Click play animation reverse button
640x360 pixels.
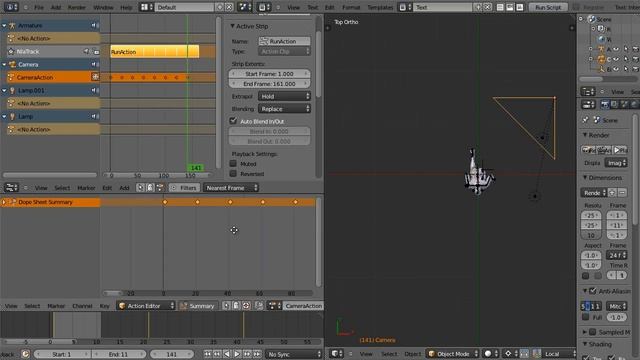[x=227, y=354]
